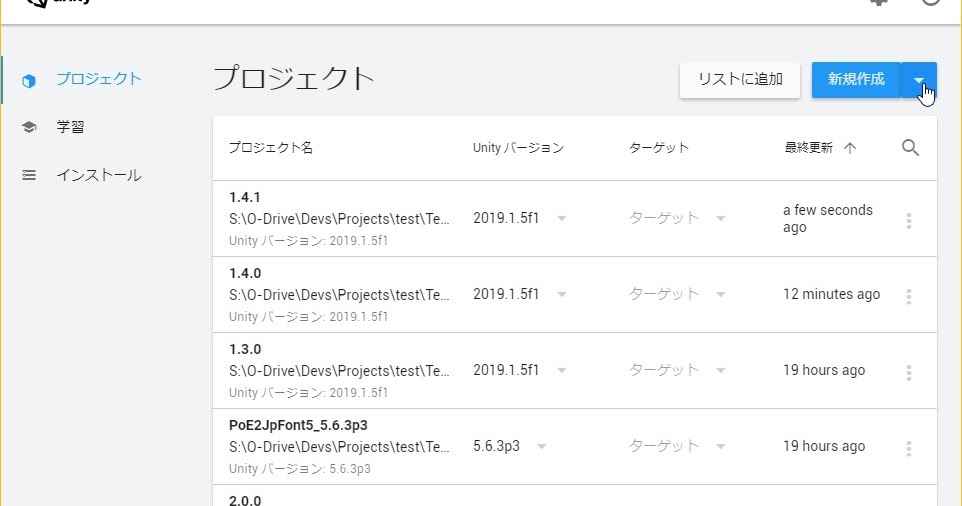Expand the 新規作成 version dropdown arrow
Viewport: 962px width, 506px height.
coord(918,80)
